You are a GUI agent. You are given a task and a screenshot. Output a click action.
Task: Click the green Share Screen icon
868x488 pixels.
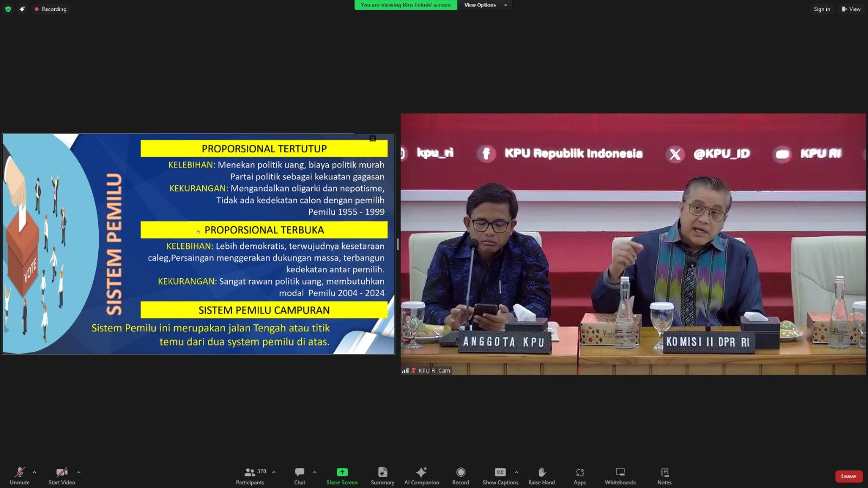[x=342, y=472]
